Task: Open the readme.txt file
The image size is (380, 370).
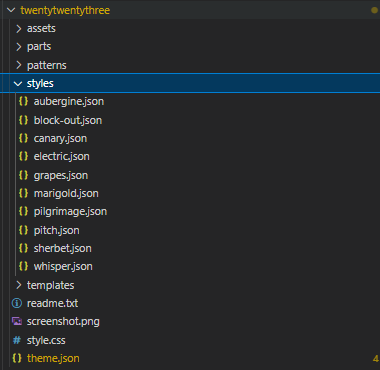Action: (52, 303)
